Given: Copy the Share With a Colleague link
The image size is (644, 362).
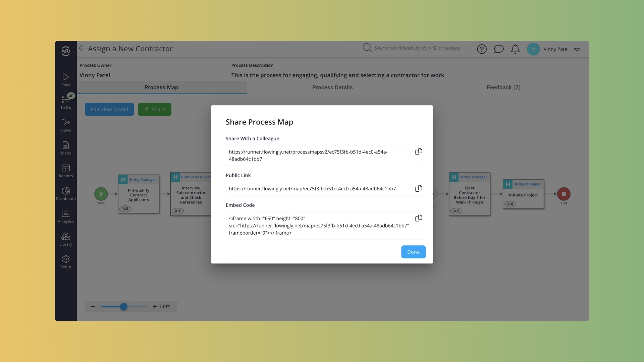Looking at the screenshot, I should pyautogui.click(x=418, y=152).
